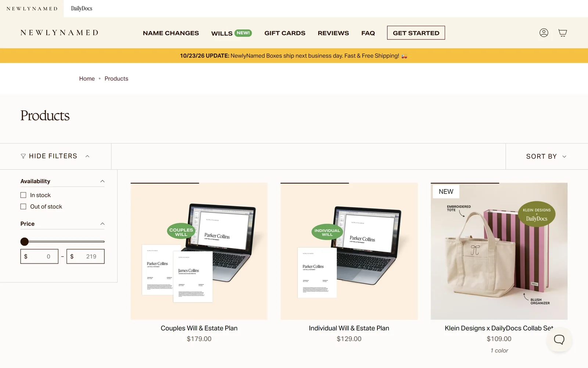The width and height of the screenshot is (588, 368).
Task: Open the shopping cart icon
Action: [x=562, y=33]
